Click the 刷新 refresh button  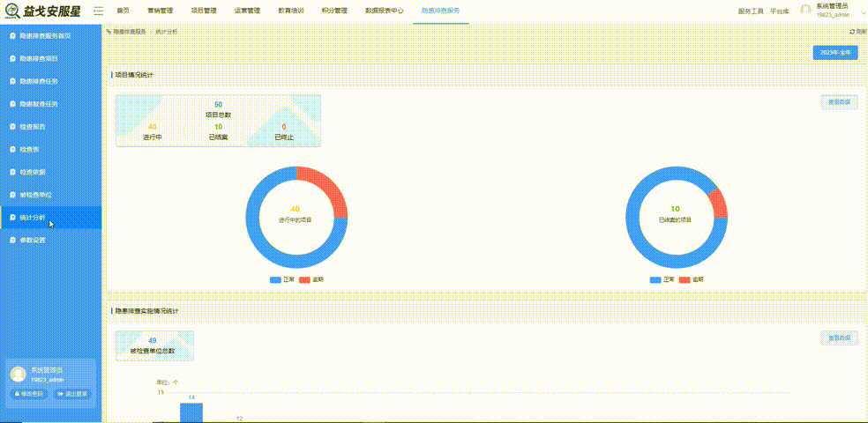(x=858, y=32)
